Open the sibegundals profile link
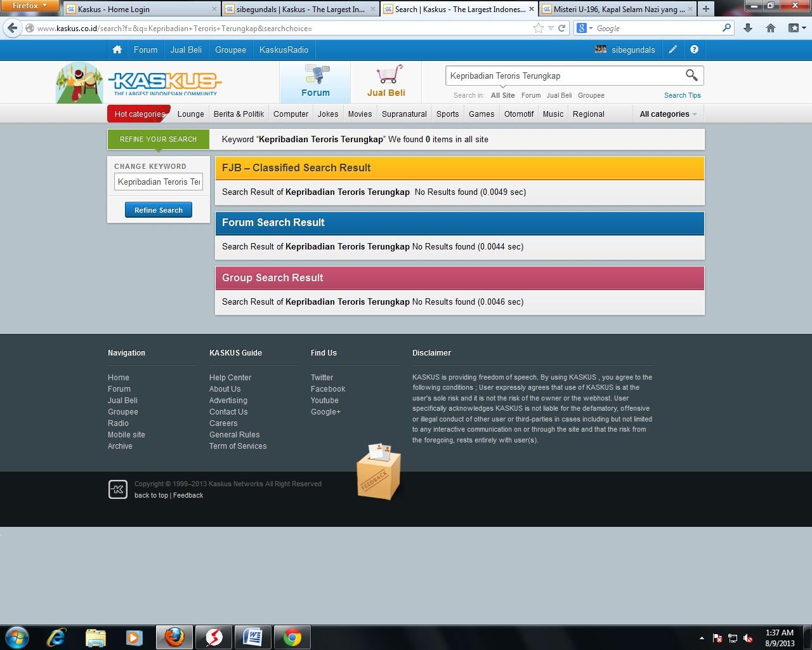Screen dimensions: 812x650 tap(633, 50)
